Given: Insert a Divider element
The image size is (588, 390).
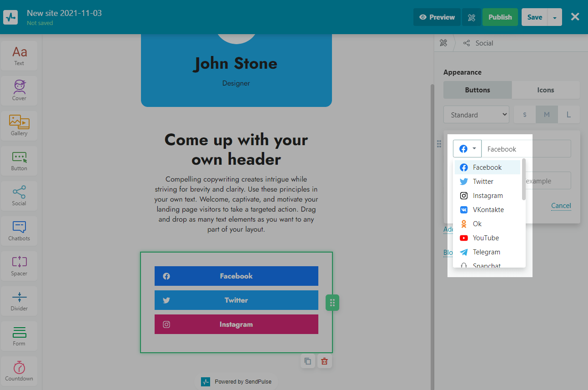Looking at the screenshot, I should tap(19, 301).
